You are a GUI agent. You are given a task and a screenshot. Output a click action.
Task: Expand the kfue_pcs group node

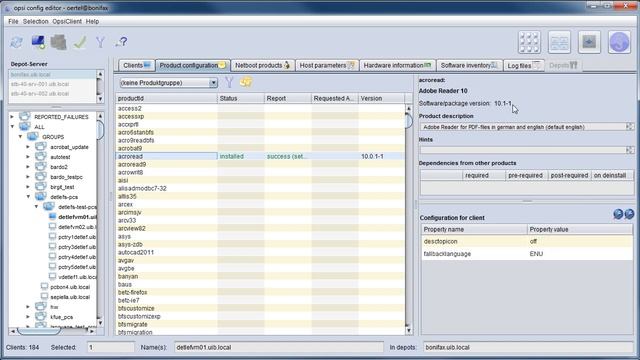point(28,317)
